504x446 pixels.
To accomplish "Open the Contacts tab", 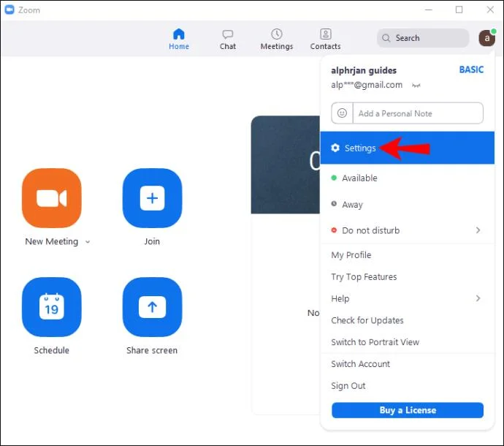I will pyautogui.click(x=325, y=39).
